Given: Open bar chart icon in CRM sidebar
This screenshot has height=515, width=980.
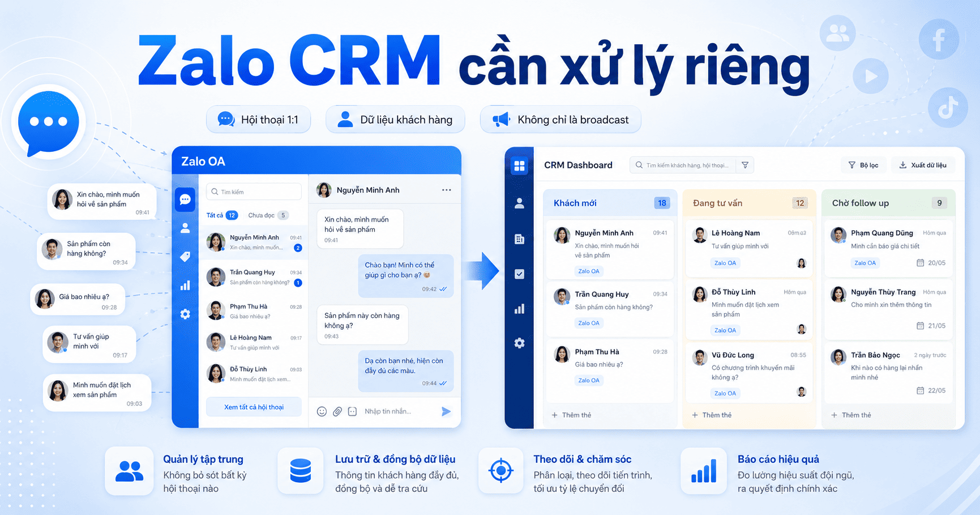Looking at the screenshot, I should point(519,309).
